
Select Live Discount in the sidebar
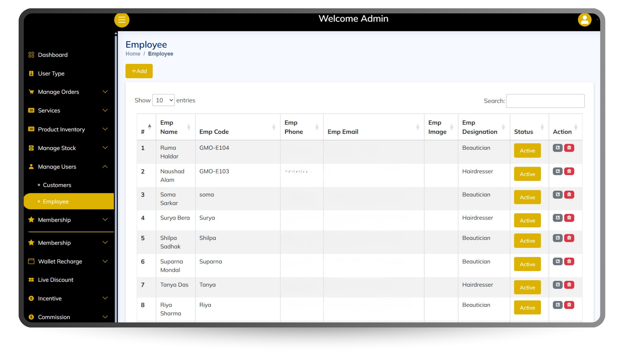tap(56, 280)
